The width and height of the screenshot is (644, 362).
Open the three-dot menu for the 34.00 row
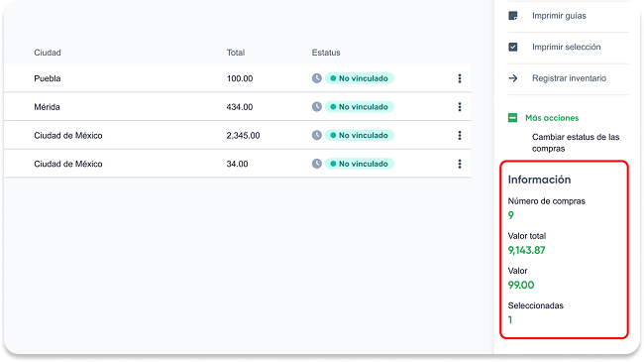tap(460, 164)
